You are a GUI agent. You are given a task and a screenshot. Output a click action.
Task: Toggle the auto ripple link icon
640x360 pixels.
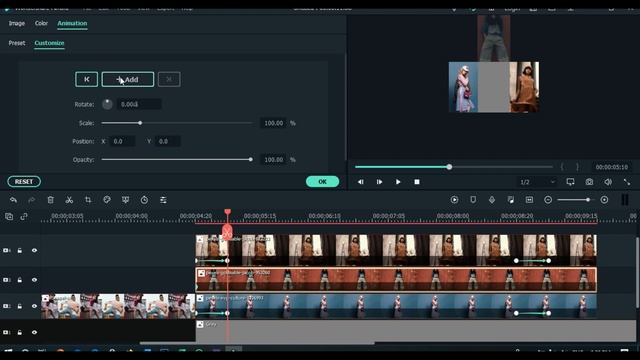24,216
